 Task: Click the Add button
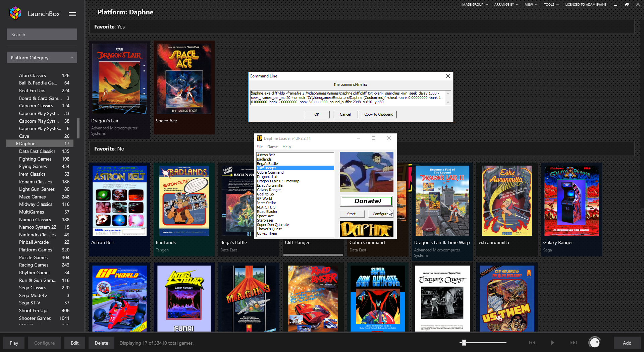627,343
